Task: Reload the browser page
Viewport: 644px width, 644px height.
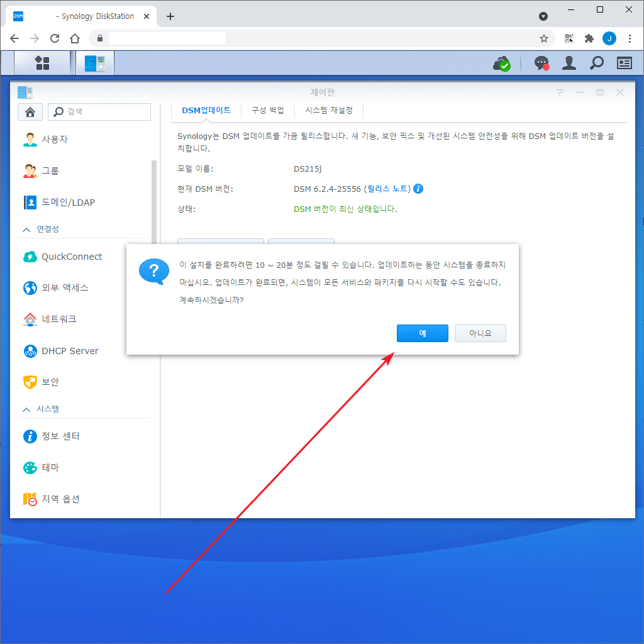Action: [55, 38]
